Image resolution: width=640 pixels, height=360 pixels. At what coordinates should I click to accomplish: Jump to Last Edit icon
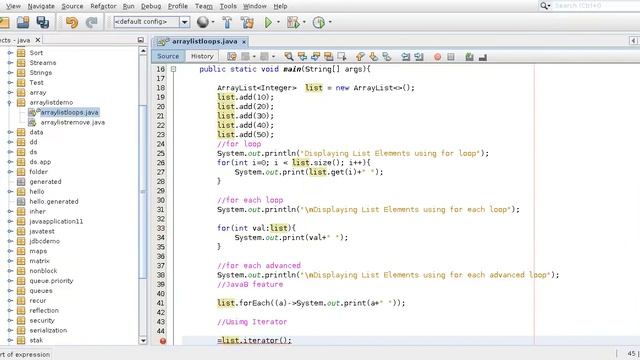(232, 57)
